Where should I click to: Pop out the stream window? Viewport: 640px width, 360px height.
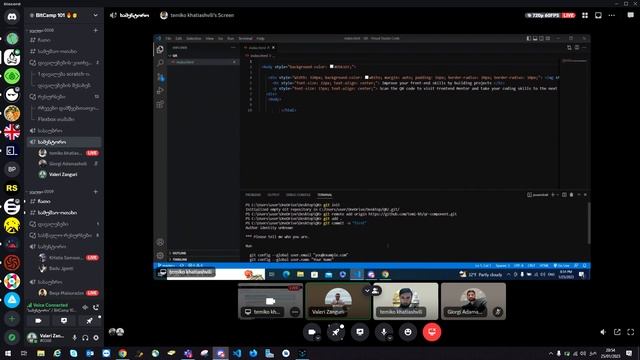click(x=617, y=332)
